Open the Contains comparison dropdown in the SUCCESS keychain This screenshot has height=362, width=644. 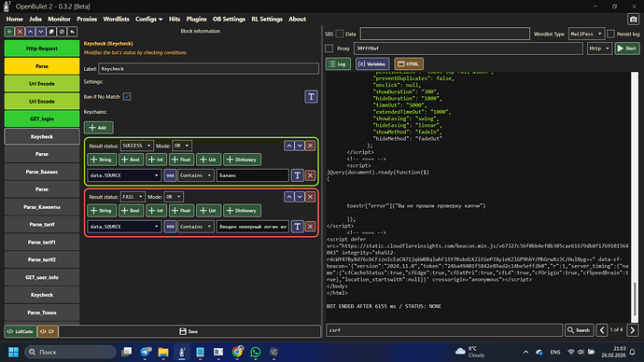click(195, 175)
